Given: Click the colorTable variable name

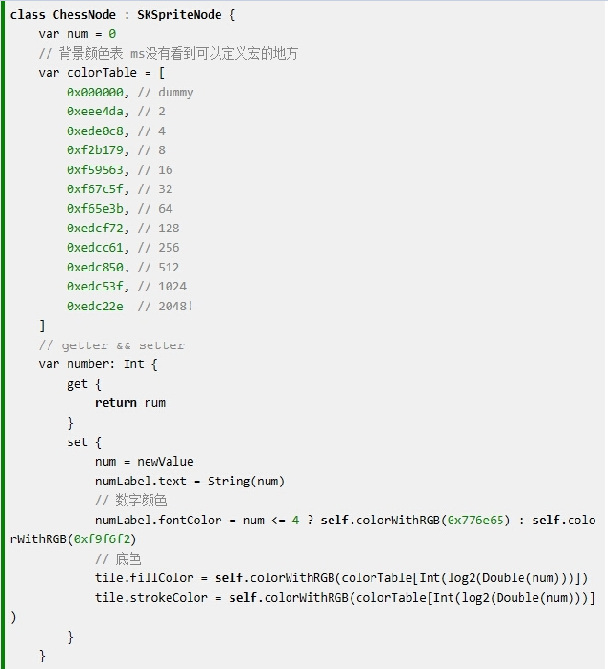Looking at the screenshot, I should [x=102, y=73].
